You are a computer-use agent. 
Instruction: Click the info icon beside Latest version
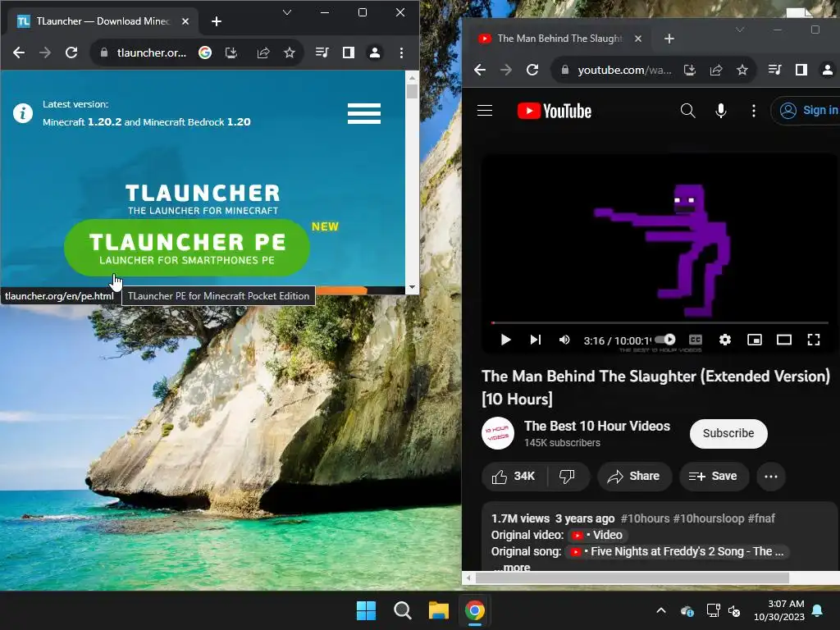tap(23, 113)
